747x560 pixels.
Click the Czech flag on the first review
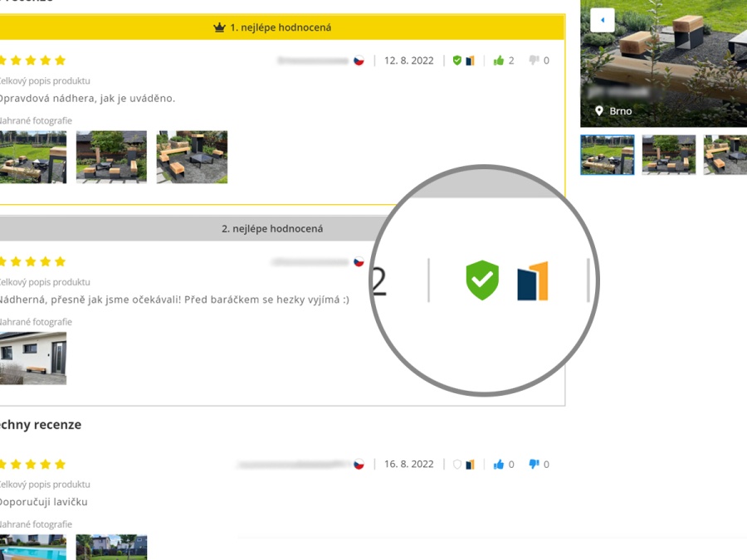coord(359,61)
